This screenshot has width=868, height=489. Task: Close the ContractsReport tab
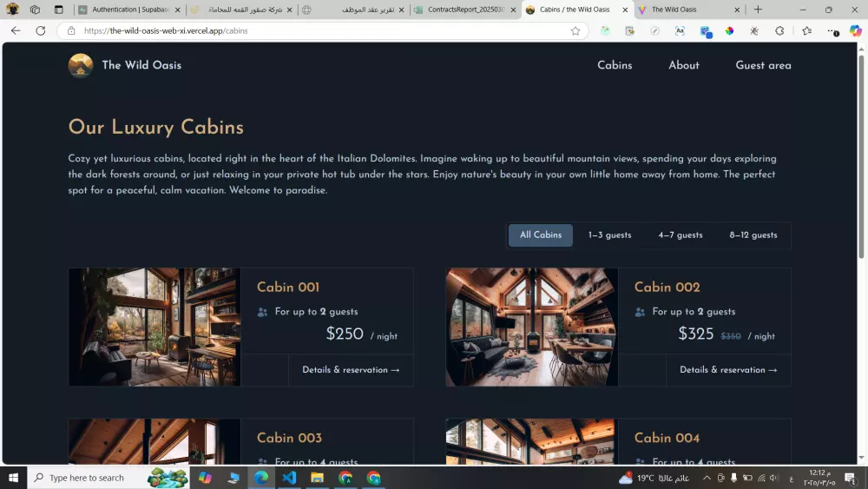513,10
